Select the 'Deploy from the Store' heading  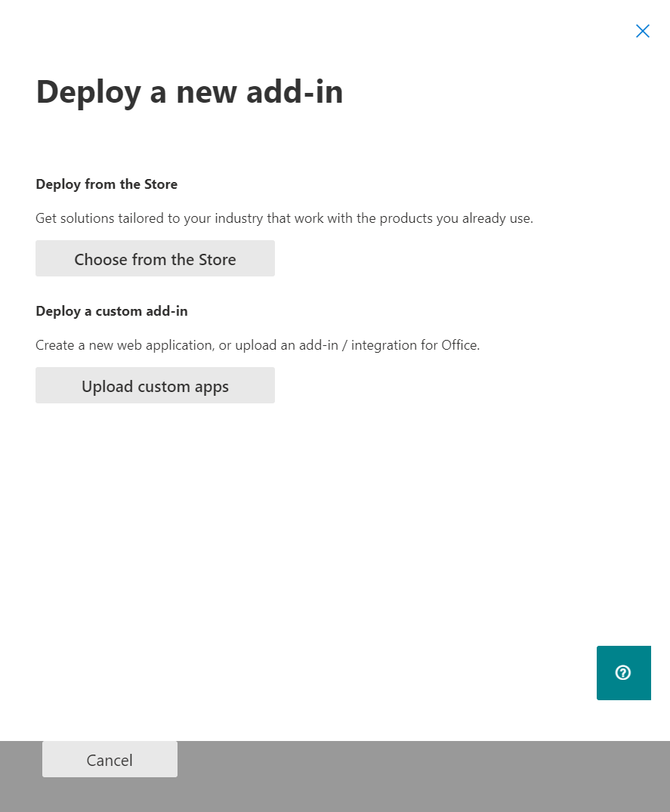tap(107, 184)
